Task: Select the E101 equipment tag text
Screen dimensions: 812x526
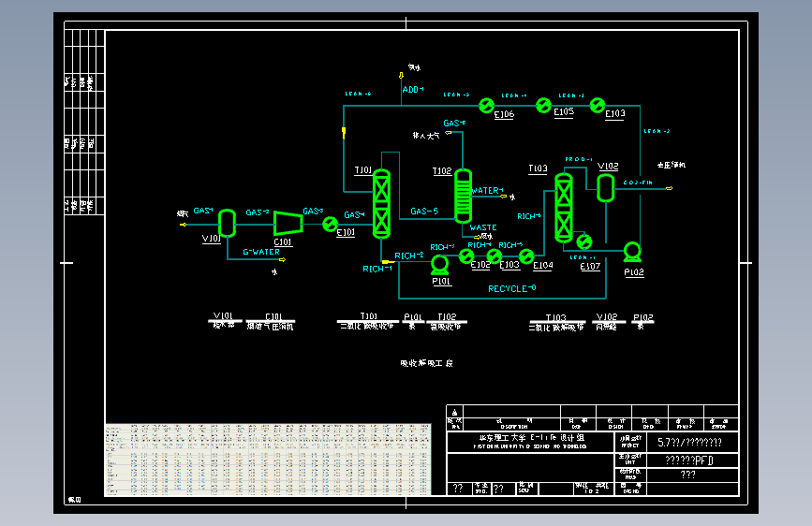Action: coord(346,232)
